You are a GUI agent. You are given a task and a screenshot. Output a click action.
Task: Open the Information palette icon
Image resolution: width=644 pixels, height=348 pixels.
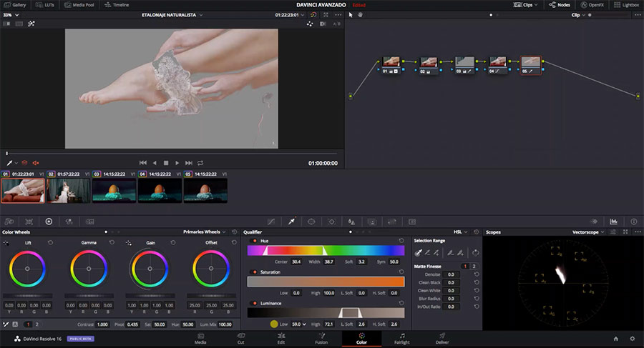(634, 222)
